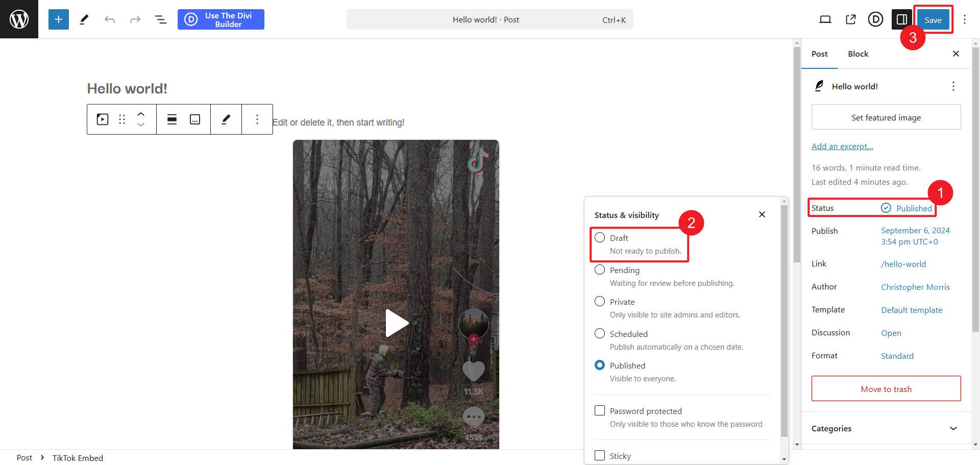Image resolution: width=980 pixels, height=465 pixels.
Task: Undo the last change
Action: coord(110,19)
